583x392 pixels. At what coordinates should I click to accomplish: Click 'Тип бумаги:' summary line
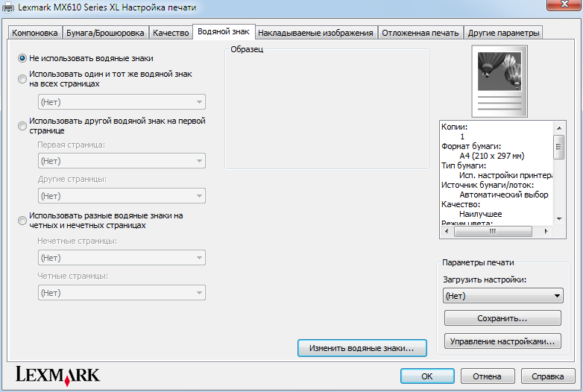[464, 165]
